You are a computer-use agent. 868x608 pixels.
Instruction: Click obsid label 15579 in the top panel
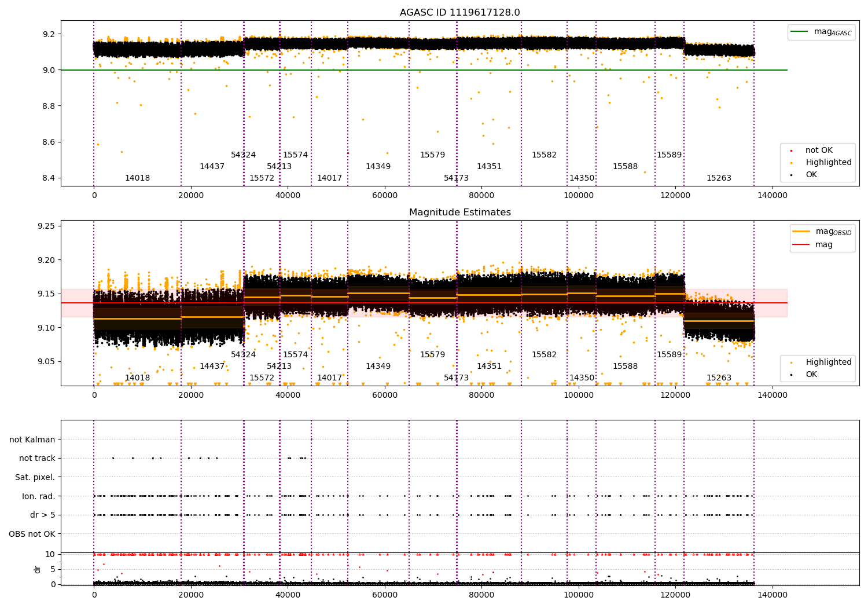pyautogui.click(x=432, y=155)
